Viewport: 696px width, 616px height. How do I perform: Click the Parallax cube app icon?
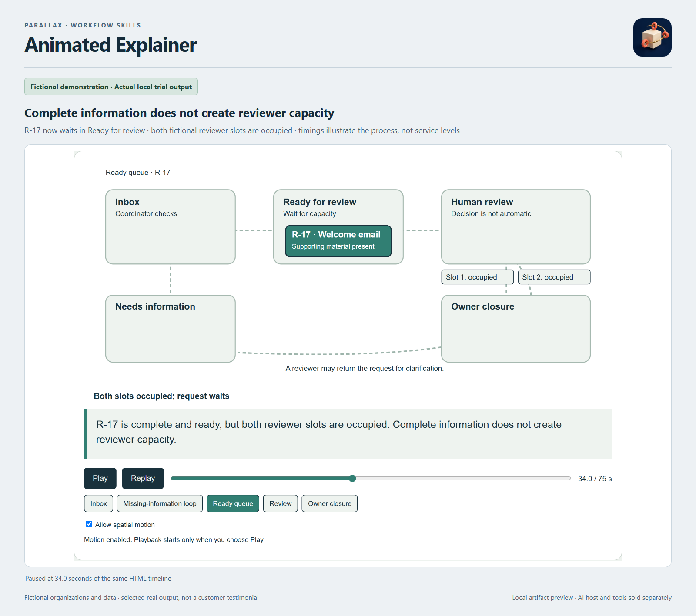pos(652,37)
